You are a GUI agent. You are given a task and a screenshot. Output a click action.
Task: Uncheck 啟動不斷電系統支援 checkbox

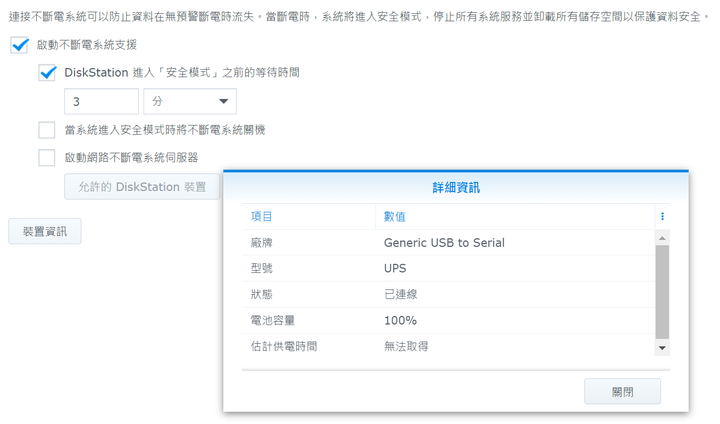click(x=19, y=45)
